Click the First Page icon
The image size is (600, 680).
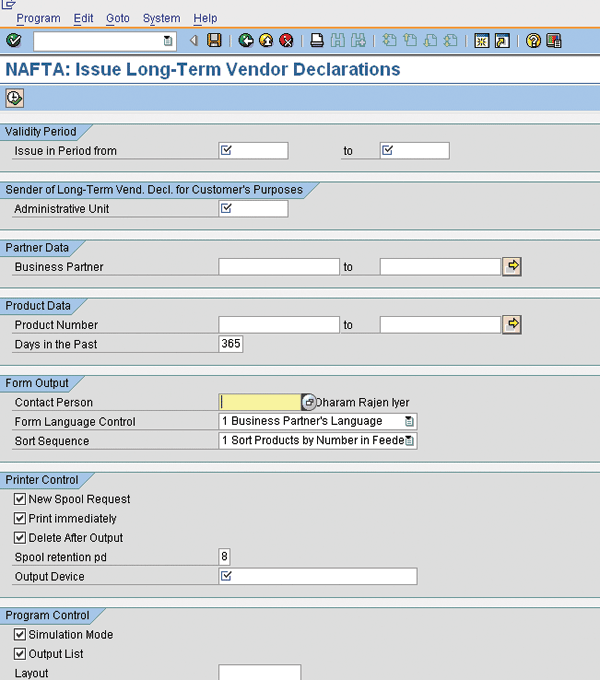coord(389,40)
